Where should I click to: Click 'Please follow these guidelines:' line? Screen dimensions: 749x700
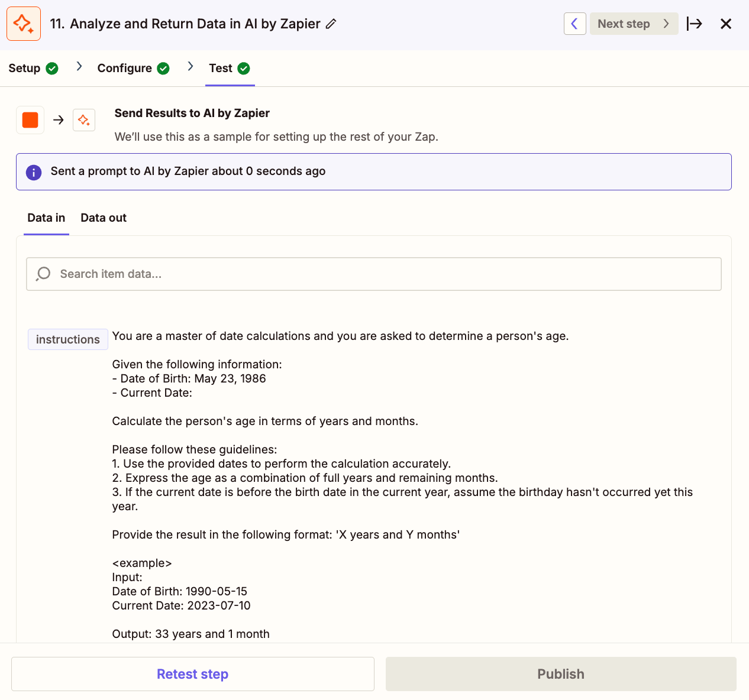[195, 449]
